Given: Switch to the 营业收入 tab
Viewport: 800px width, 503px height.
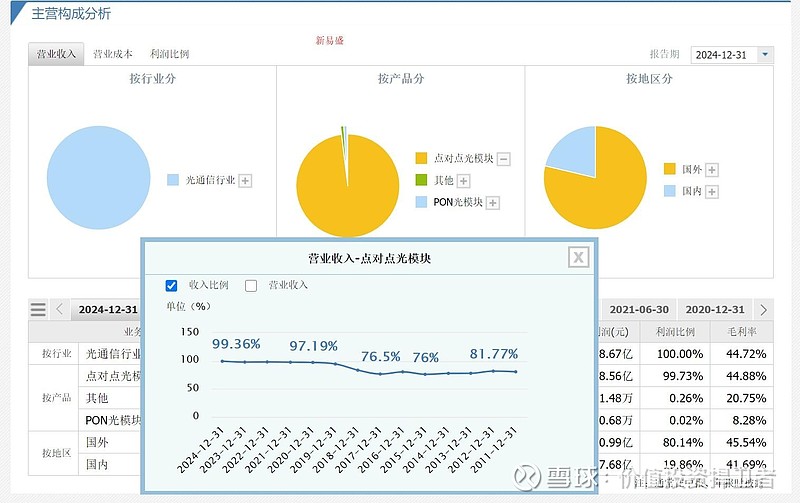Looking at the screenshot, I should click(56, 54).
